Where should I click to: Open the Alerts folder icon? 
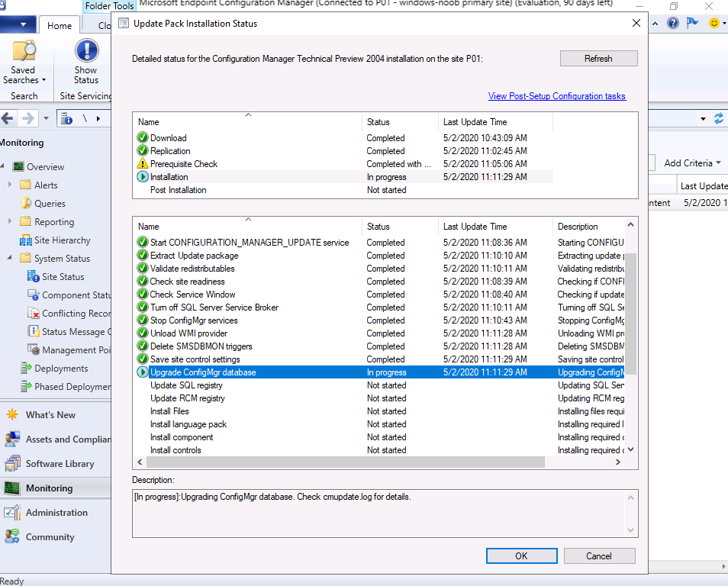[25, 185]
